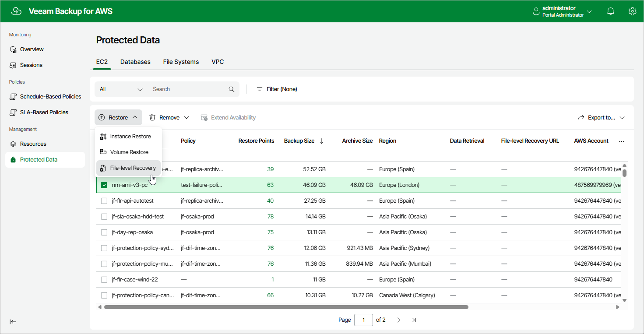Click the administrator user avatar icon
The image size is (644, 334).
click(x=536, y=11)
